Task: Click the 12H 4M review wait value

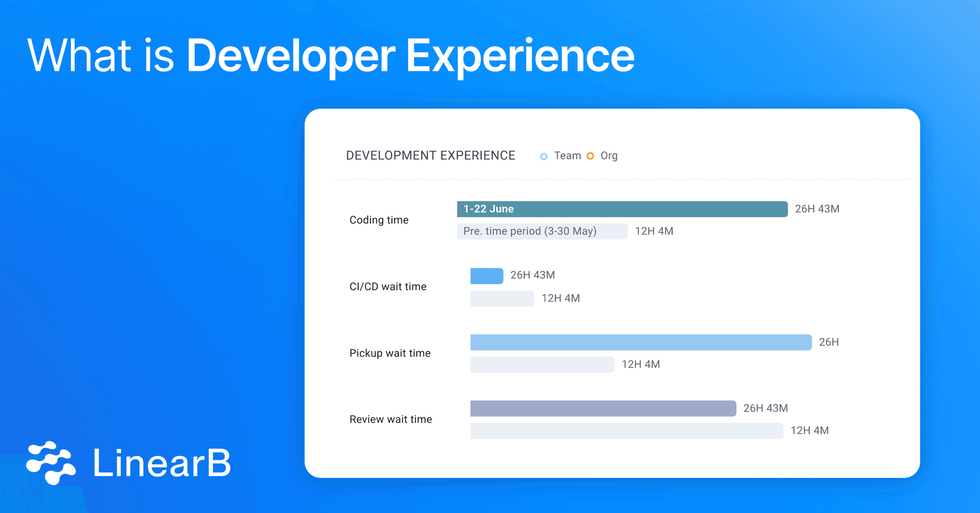Action: point(810,430)
